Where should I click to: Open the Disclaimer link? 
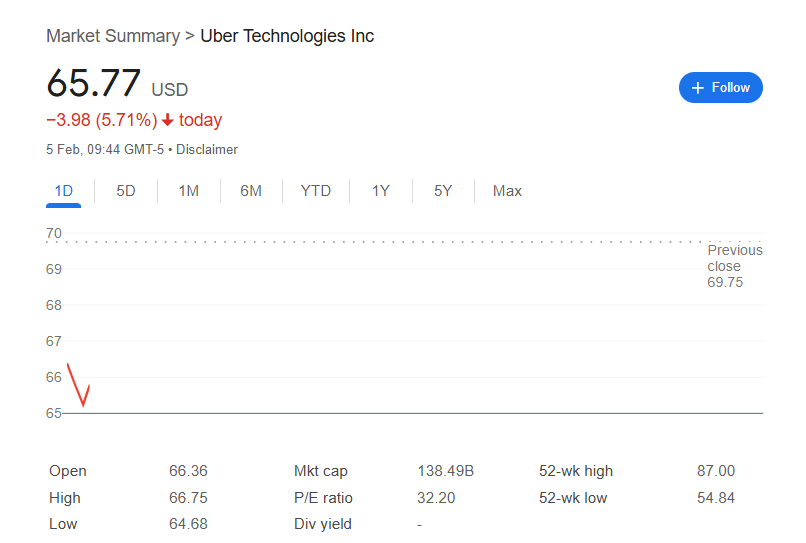point(207,150)
